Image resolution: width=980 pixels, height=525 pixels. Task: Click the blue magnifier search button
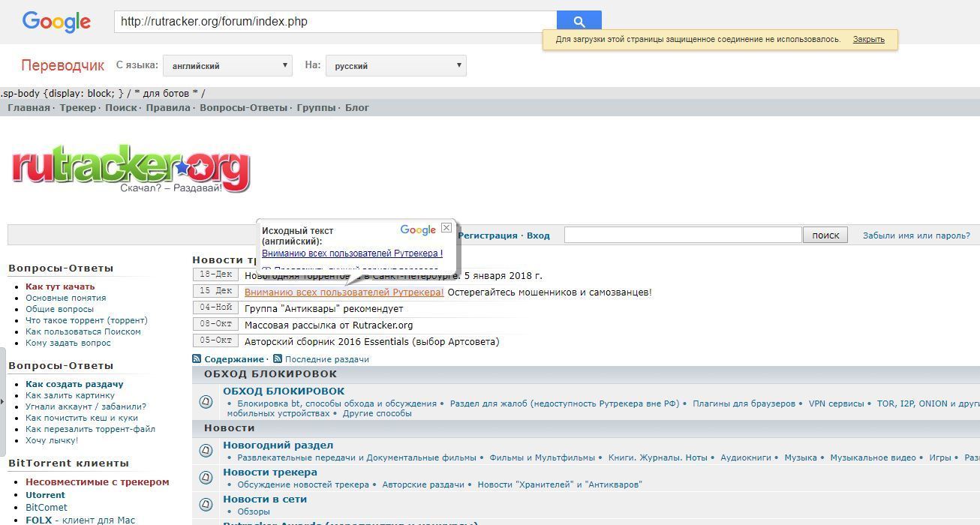[579, 22]
